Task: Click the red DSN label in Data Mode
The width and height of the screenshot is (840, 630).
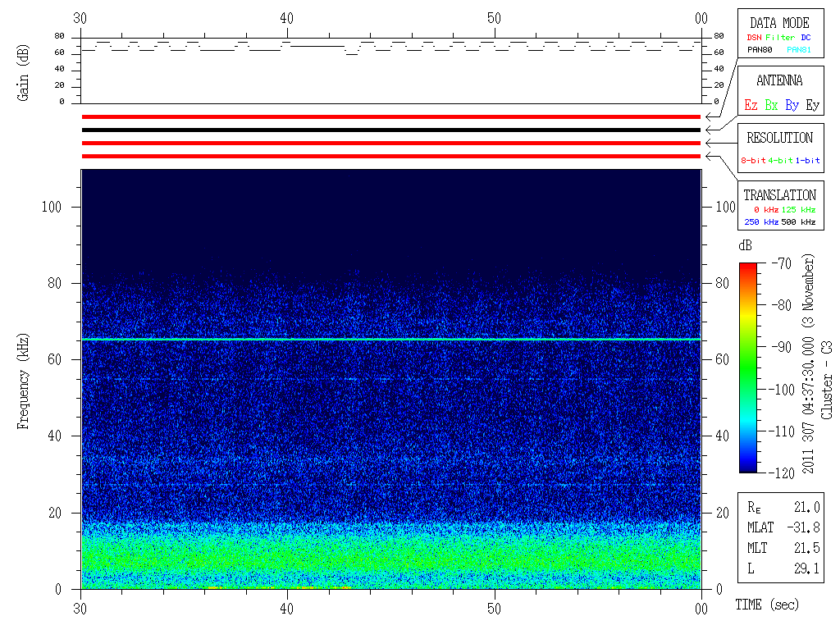Action: click(x=754, y=37)
